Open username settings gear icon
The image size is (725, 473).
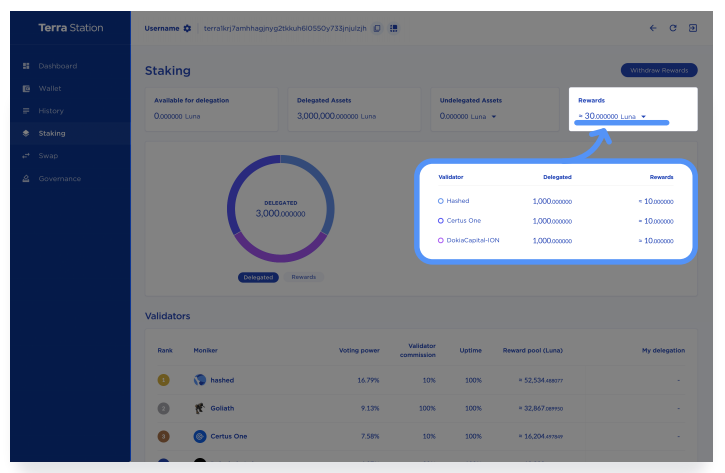click(x=187, y=28)
